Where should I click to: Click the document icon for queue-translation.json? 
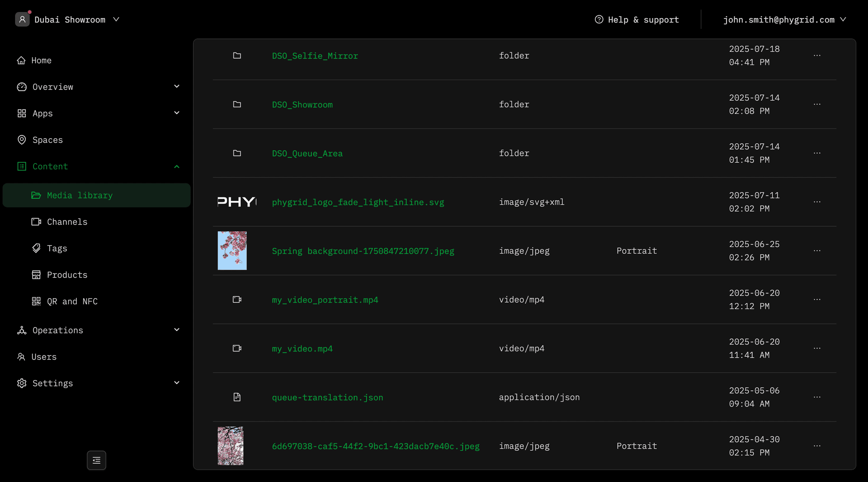pyautogui.click(x=237, y=397)
